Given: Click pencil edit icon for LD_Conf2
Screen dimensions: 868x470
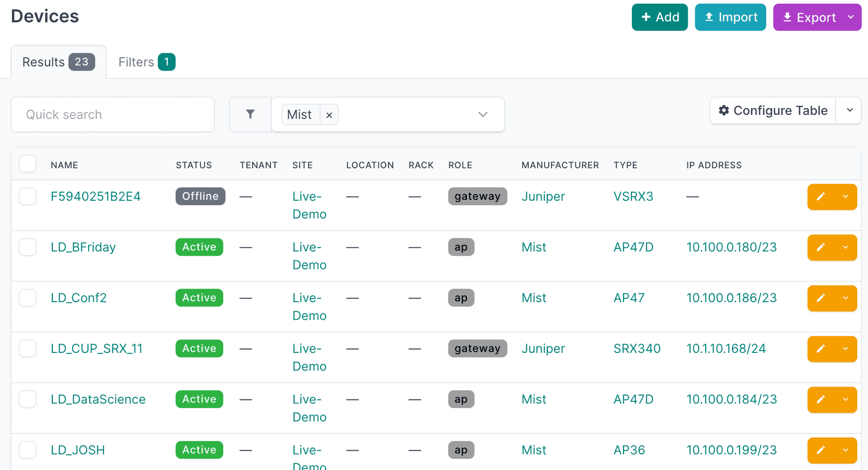Looking at the screenshot, I should pos(821,298).
